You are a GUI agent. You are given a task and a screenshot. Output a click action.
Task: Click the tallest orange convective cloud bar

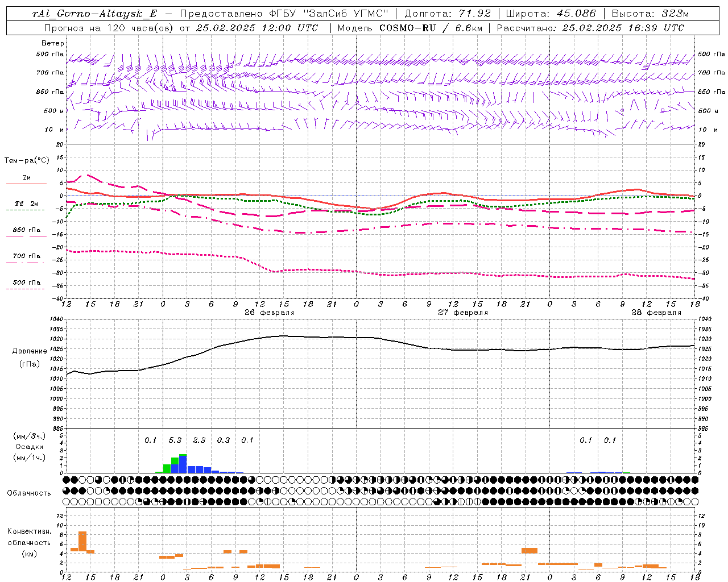tap(82, 541)
